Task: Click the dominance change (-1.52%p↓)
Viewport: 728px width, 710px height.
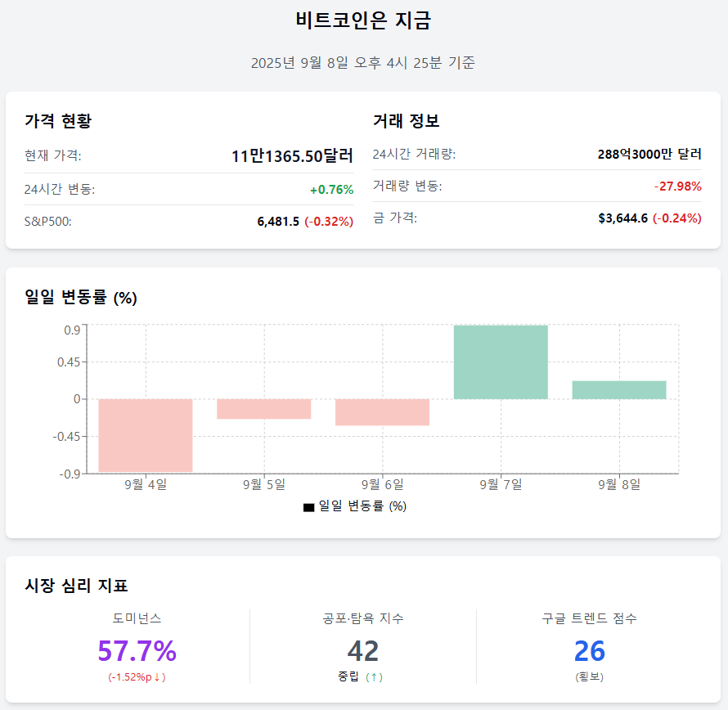Action: tap(137, 677)
